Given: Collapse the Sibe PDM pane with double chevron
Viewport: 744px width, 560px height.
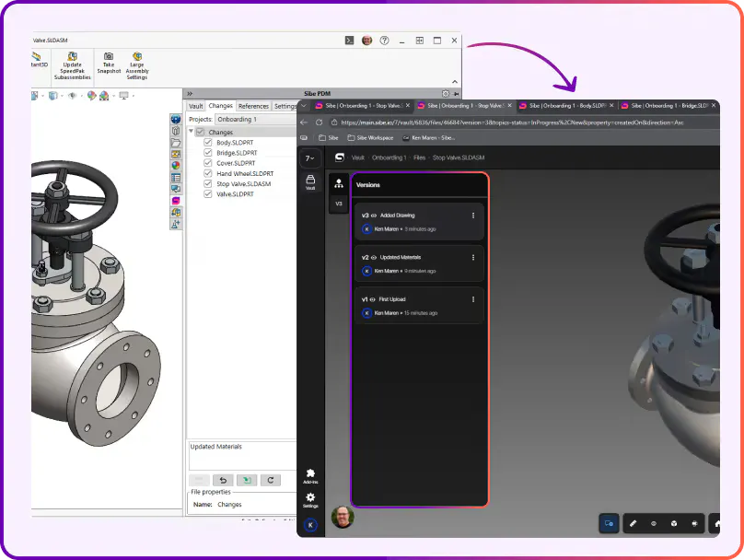Looking at the screenshot, I should click(x=190, y=94).
